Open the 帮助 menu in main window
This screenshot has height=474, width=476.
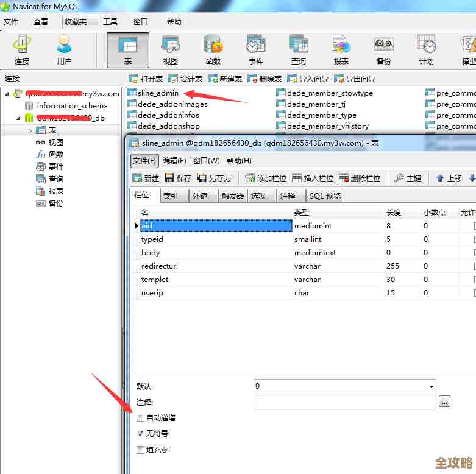(174, 22)
